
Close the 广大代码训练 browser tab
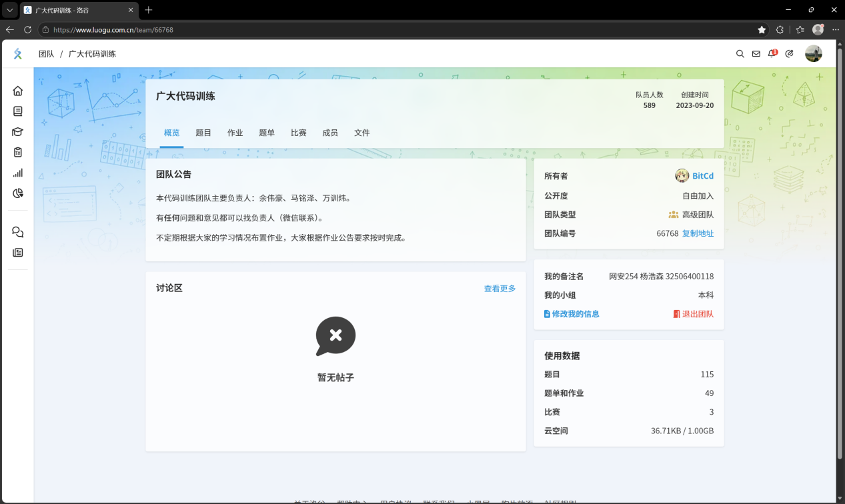[x=131, y=10]
